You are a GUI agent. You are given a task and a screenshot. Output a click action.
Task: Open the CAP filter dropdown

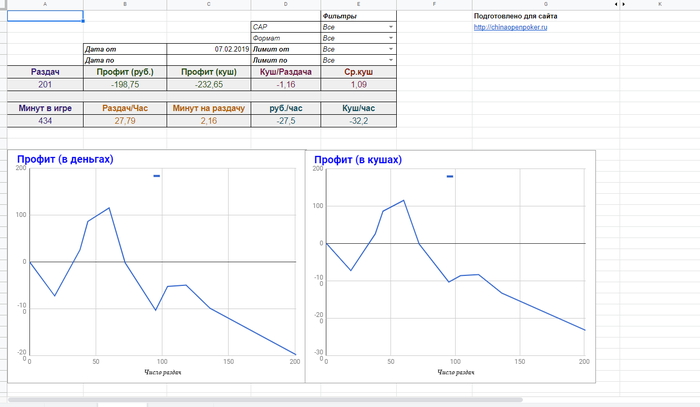[x=391, y=27]
